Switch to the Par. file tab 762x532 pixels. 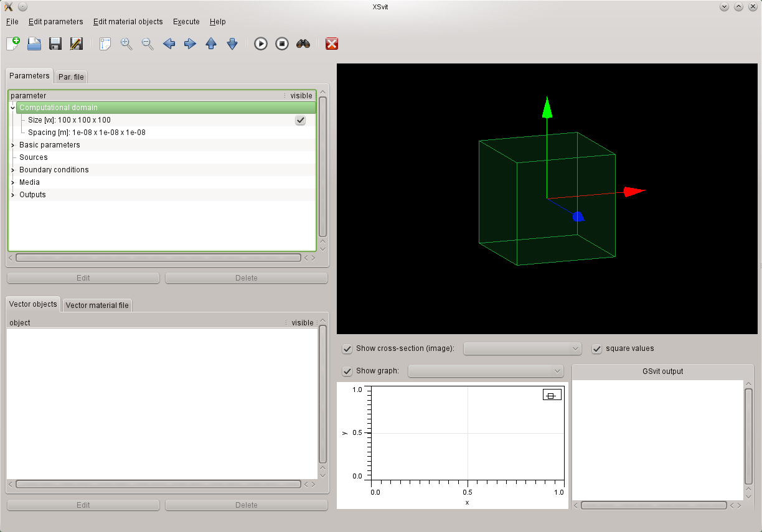click(x=71, y=77)
